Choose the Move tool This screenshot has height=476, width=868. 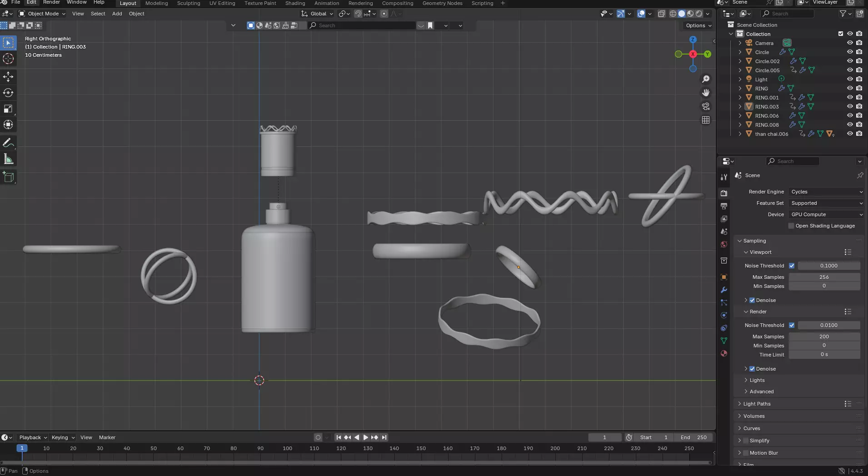[8, 77]
